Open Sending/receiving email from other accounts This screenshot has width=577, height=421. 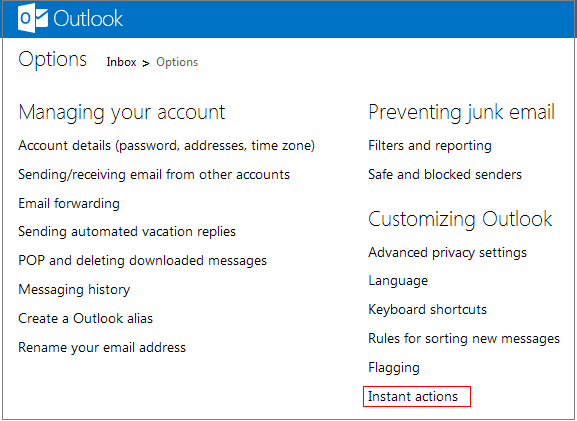(154, 174)
